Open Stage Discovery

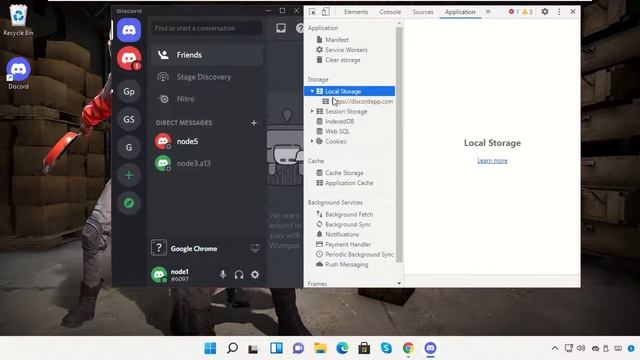click(207, 77)
